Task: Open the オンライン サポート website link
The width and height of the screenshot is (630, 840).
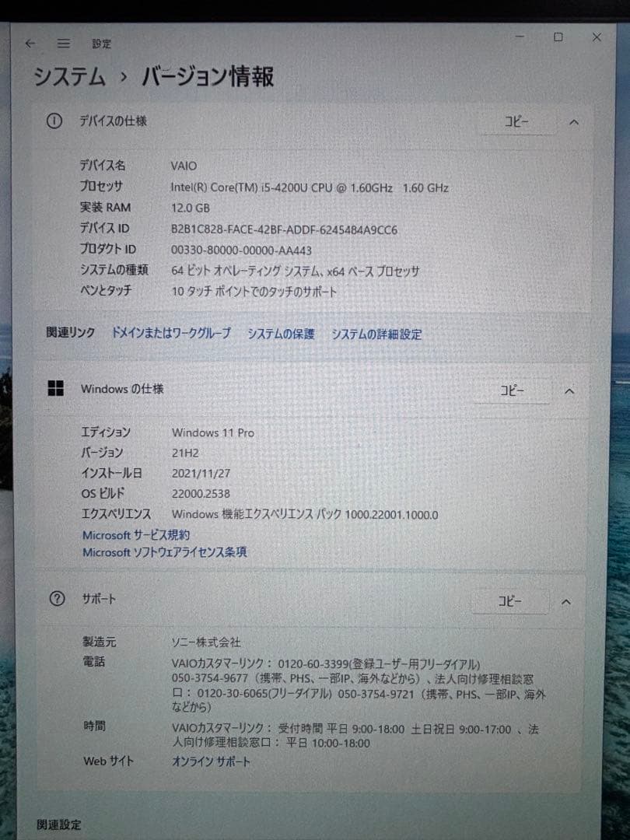Action: click(x=212, y=762)
